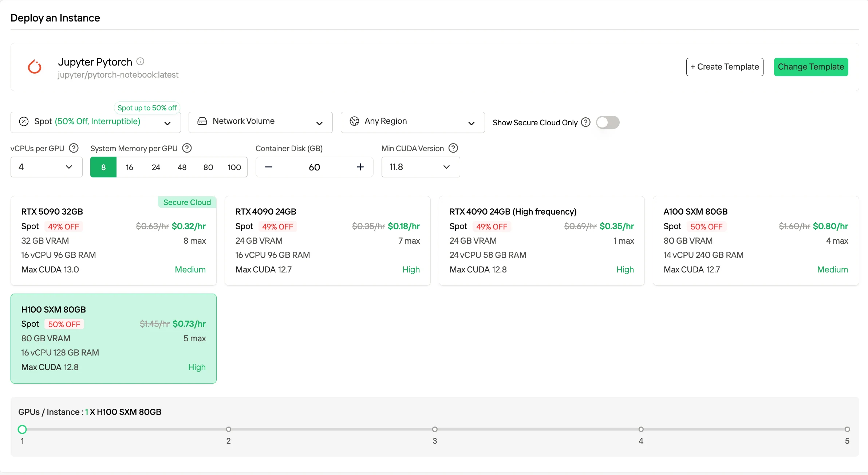The image size is (868, 475).
Task: Click the container disk value 60 field
Action: coord(315,167)
